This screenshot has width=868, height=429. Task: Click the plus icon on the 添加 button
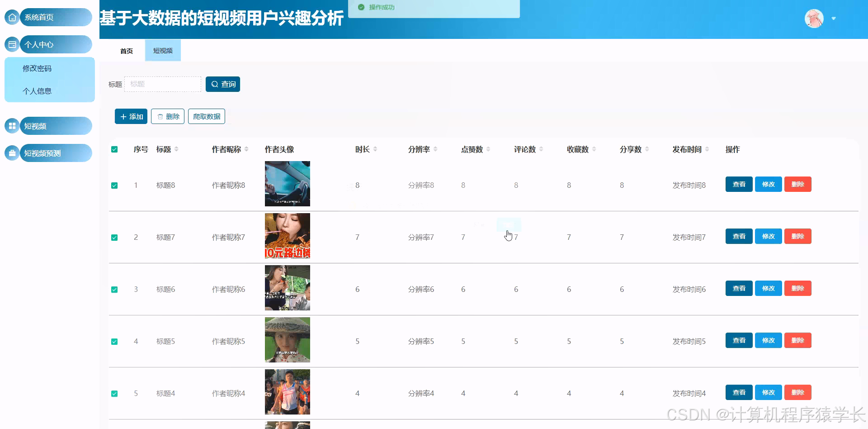[x=123, y=116]
